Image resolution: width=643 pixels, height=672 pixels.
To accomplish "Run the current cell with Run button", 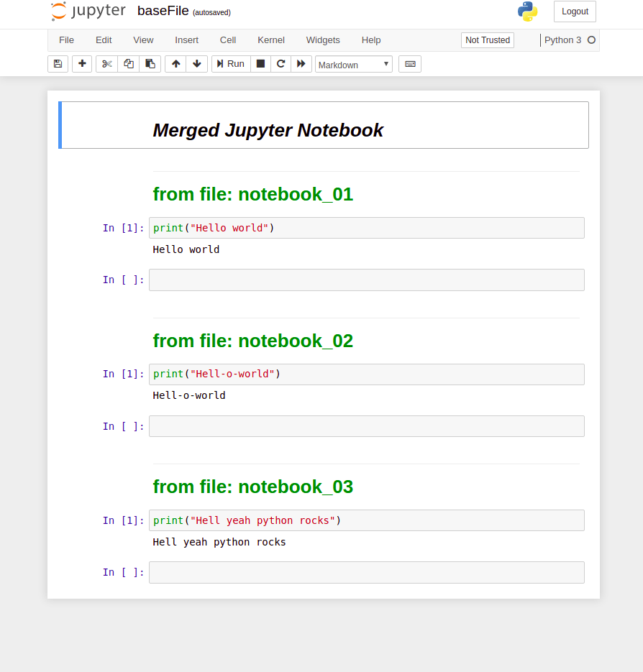I will (230, 64).
